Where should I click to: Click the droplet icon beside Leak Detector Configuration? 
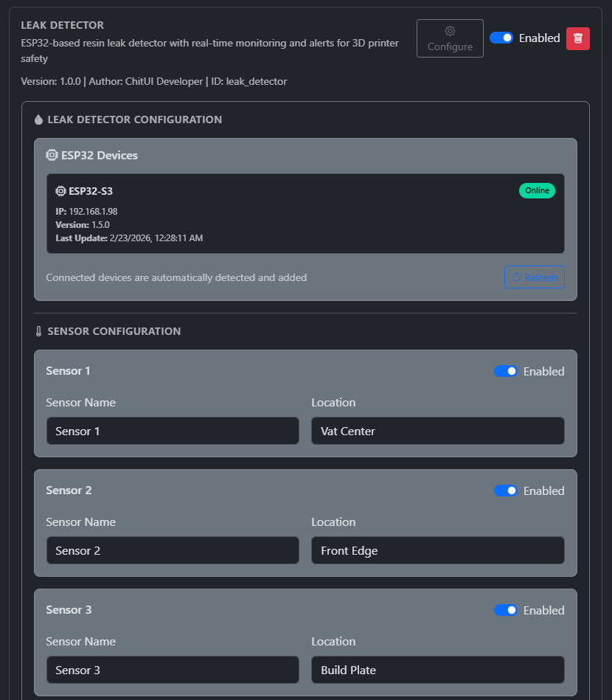tap(39, 119)
